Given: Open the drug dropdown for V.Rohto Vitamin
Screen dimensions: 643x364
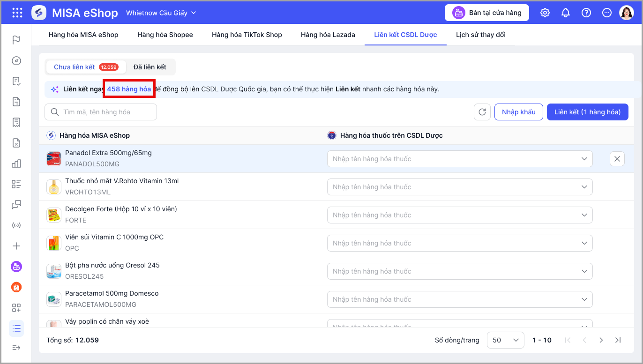Looking at the screenshot, I should pos(460,187).
